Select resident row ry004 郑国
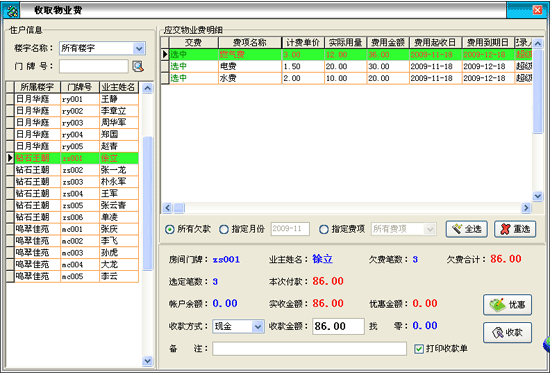Viewport: 552px width, 375px height. tap(72, 135)
